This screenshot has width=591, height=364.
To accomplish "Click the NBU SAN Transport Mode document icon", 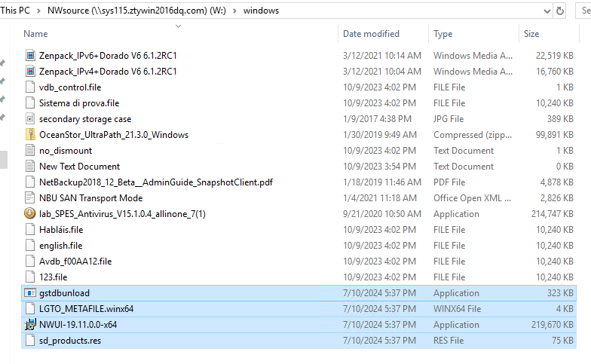I will coord(30,197).
